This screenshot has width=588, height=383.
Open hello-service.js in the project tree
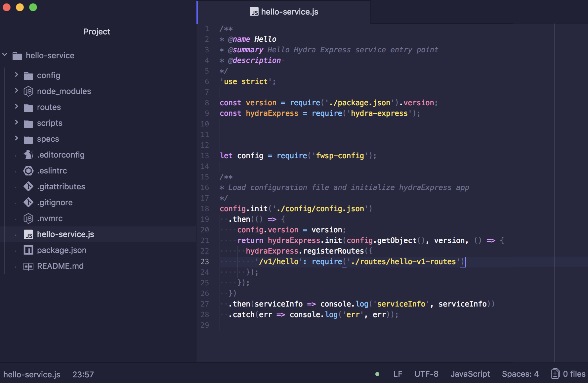coord(65,234)
